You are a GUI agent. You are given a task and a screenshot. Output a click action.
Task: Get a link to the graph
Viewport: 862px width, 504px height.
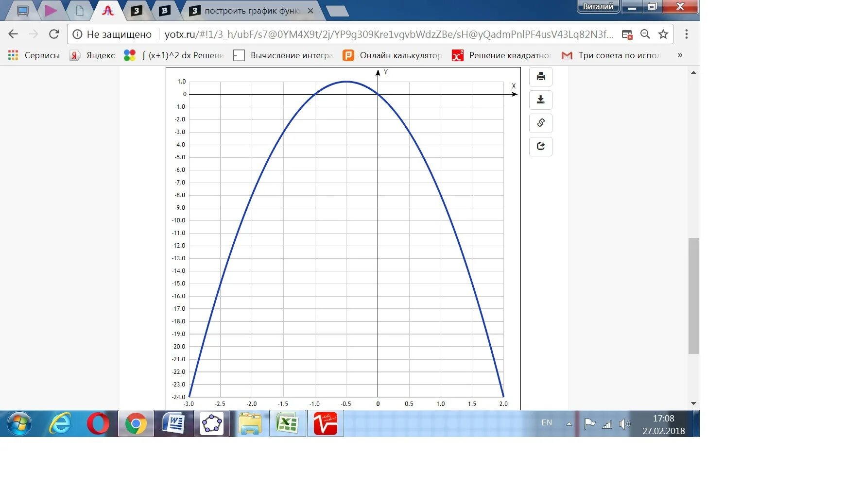[541, 123]
